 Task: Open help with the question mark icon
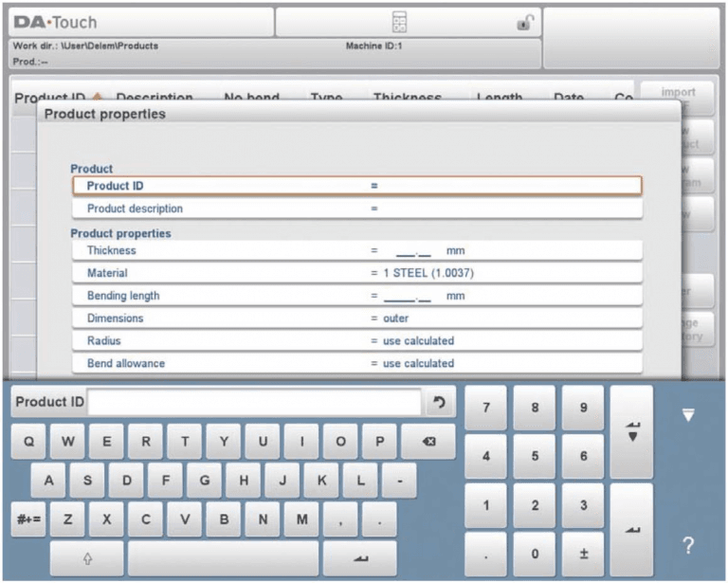(x=688, y=545)
